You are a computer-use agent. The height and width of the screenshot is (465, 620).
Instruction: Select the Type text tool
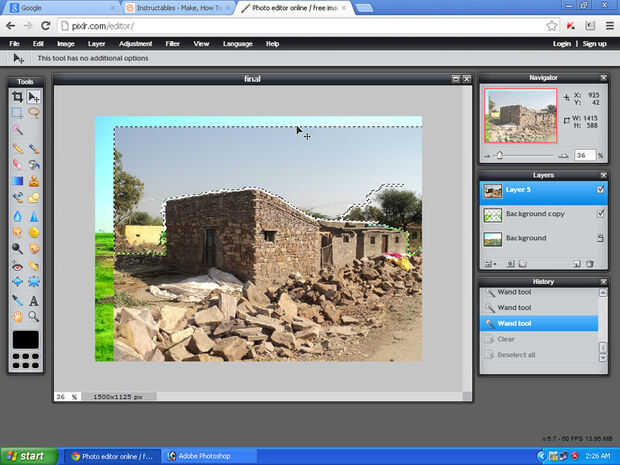pyautogui.click(x=34, y=301)
